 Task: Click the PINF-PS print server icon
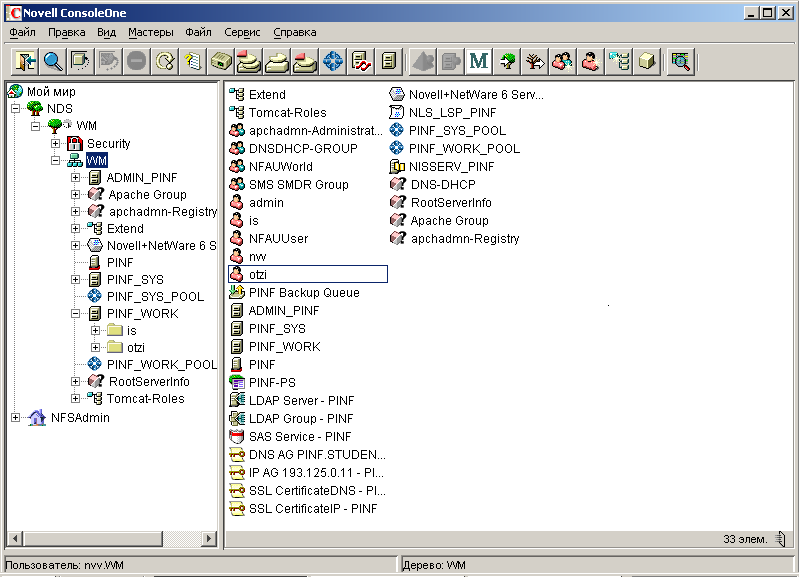pos(237,382)
